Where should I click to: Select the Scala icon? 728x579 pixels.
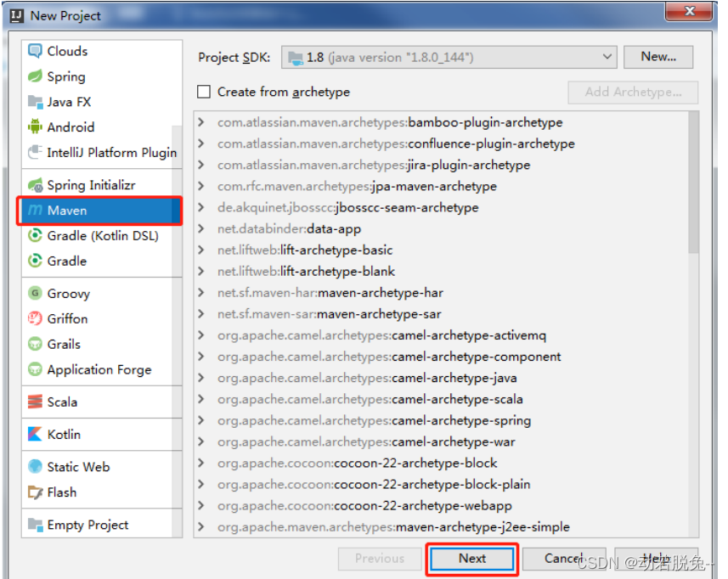point(36,402)
